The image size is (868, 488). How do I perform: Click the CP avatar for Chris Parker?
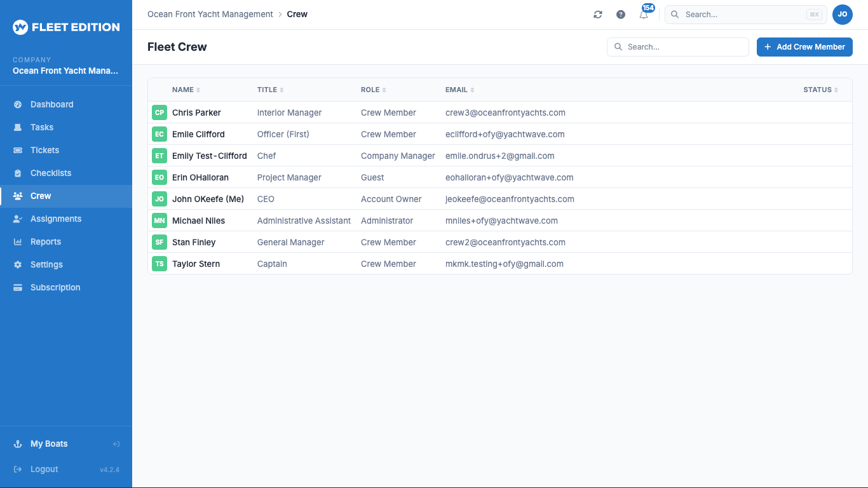(x=159, y=112)
